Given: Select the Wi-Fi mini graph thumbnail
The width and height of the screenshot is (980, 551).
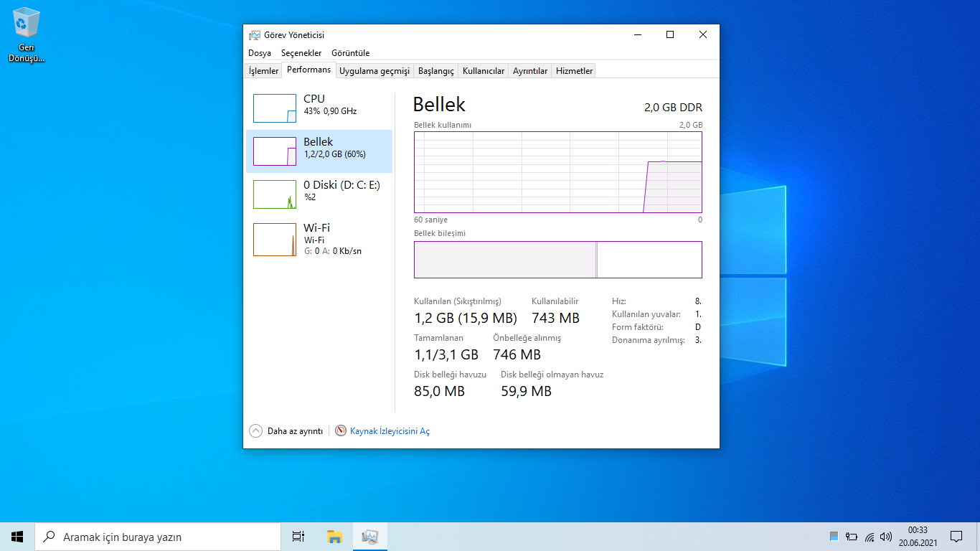Looking at the screenshot, I should [x=275, y=240].
